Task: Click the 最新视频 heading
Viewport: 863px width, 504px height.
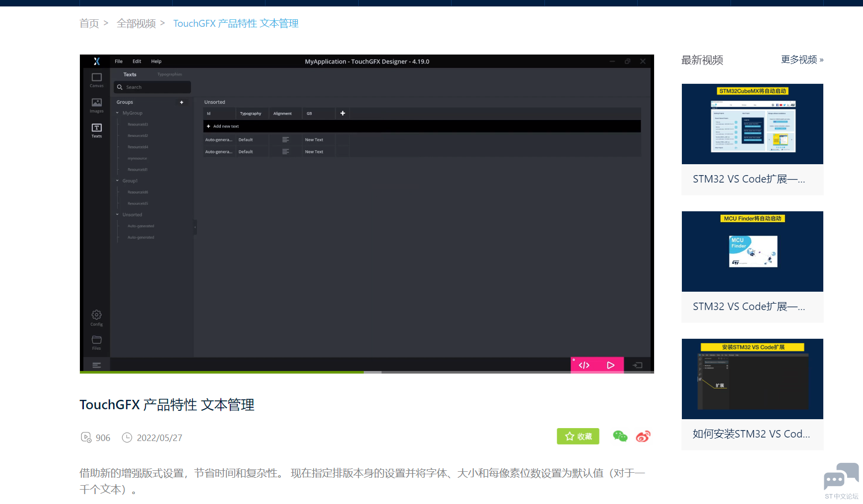Action: pos(702,60)
